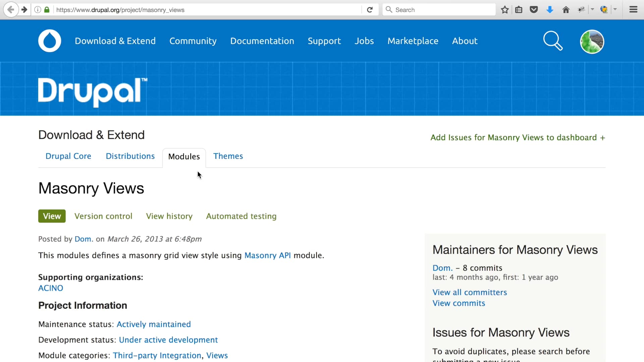Click the Drupal droplet logo
The width and height of the screenshot is (644, 362).
point(49,41)
